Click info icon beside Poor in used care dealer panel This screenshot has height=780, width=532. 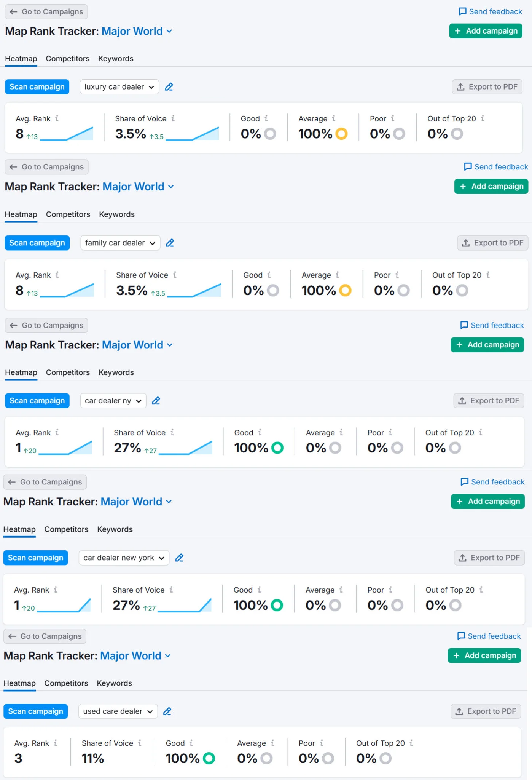pos(322,743)
